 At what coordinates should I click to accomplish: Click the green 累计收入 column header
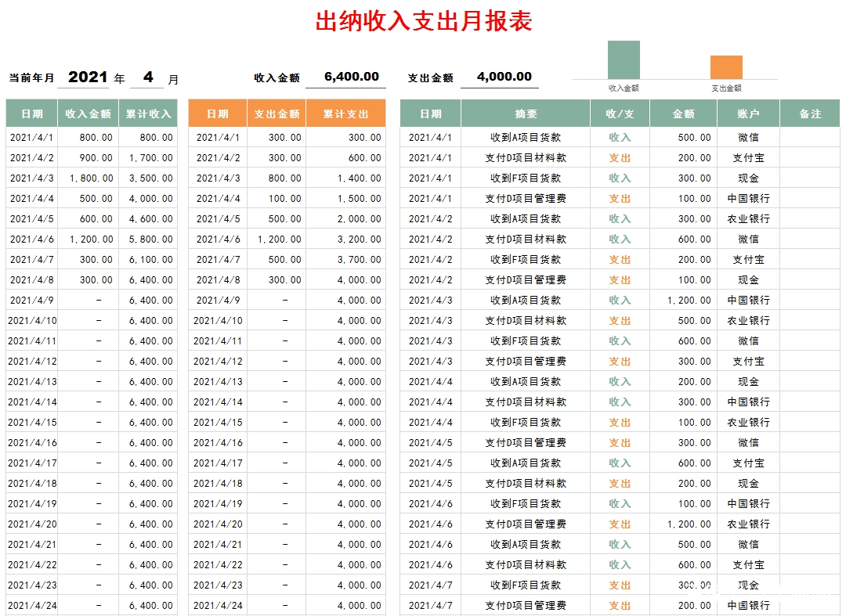(x=148, y=113)
